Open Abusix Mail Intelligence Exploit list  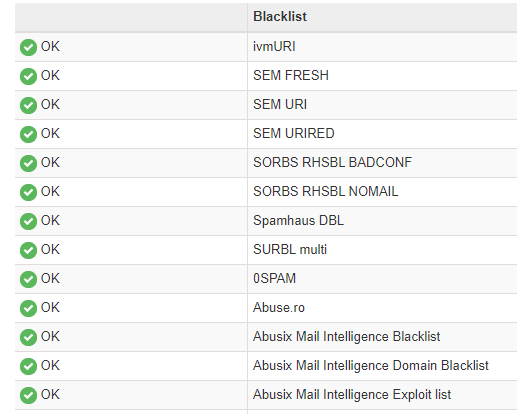coord(352,394)
